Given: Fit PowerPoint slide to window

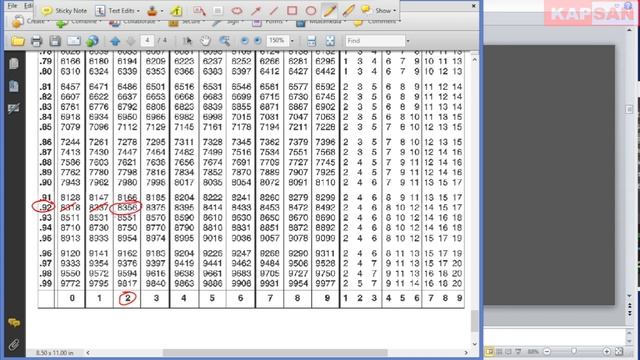Looking at the screenshot, I should (619, 351).
